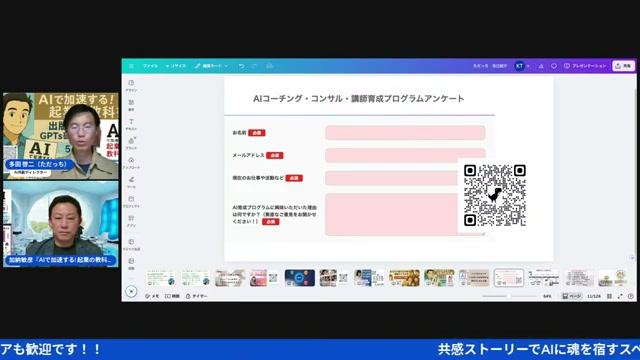Select the dark blue circular diagram page thumbnail

click(300, 278)
